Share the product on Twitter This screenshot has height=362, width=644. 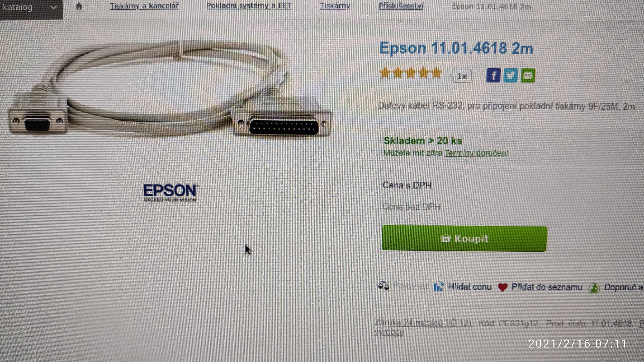510,75
